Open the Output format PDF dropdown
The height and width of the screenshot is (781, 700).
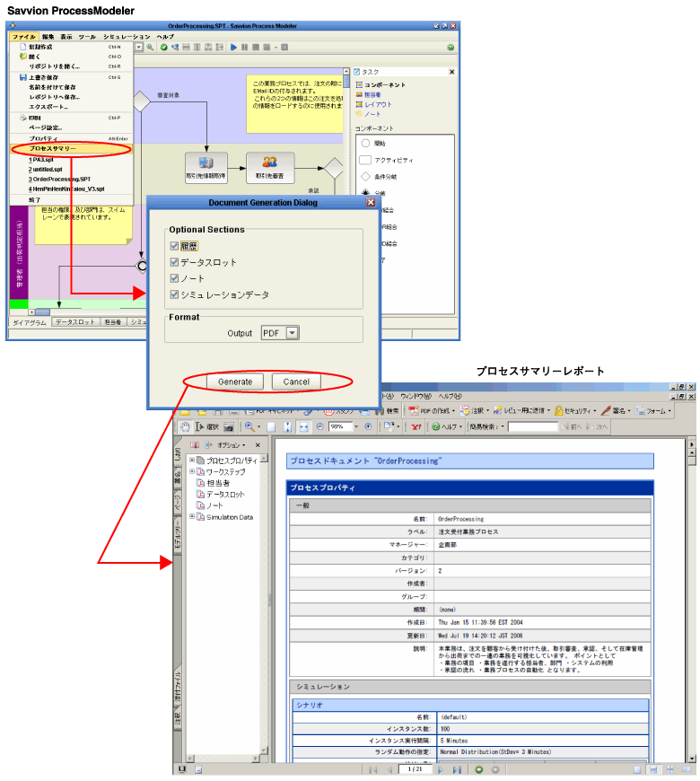click(x=293, y=333)
